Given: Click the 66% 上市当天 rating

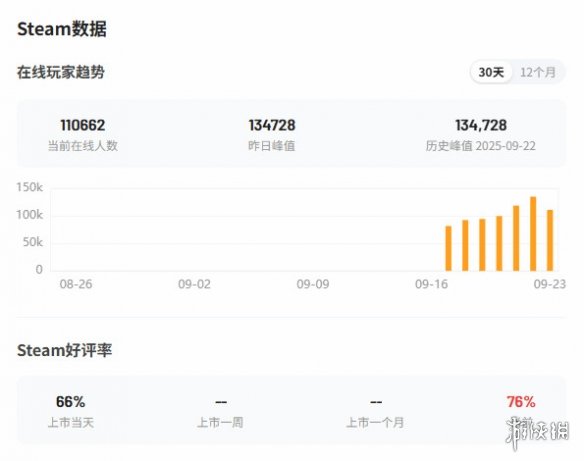Looking at the screenshot, I should [70, 402].
